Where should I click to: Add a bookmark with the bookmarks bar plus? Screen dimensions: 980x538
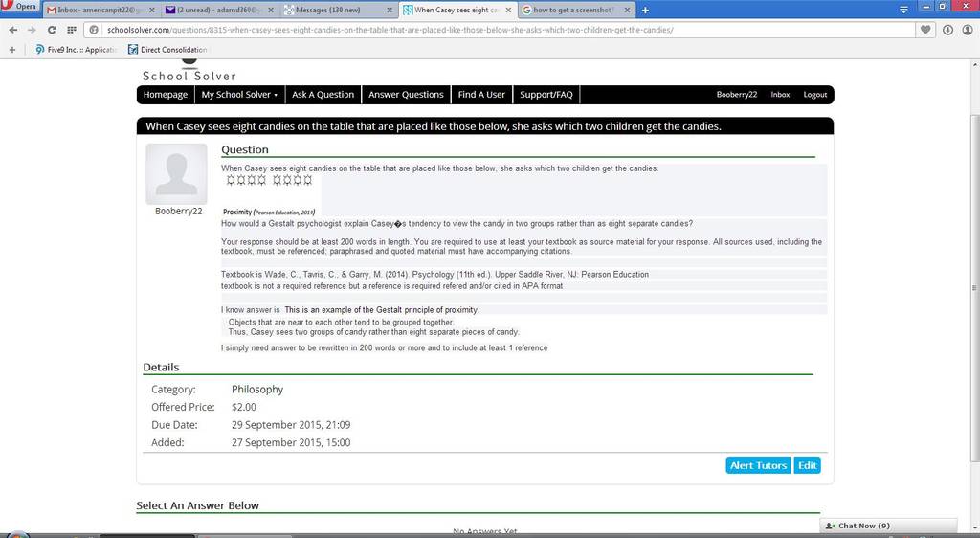(11, 50)
